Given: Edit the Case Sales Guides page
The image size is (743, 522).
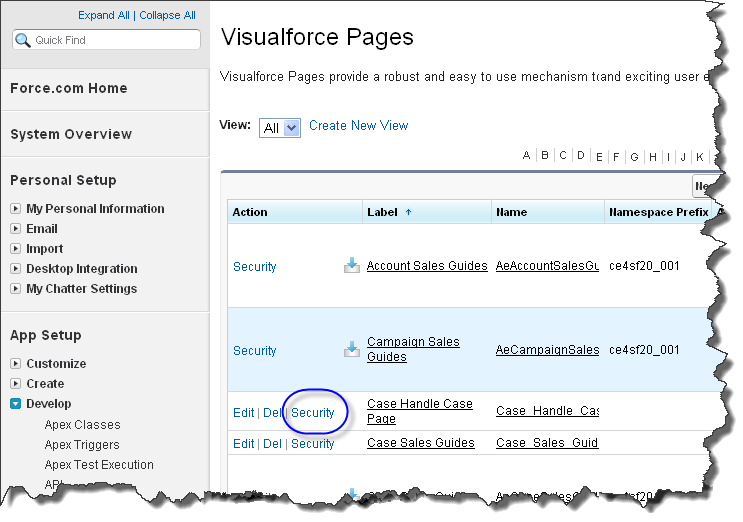Looking at the screenshot, I should [x=244, y=443].
